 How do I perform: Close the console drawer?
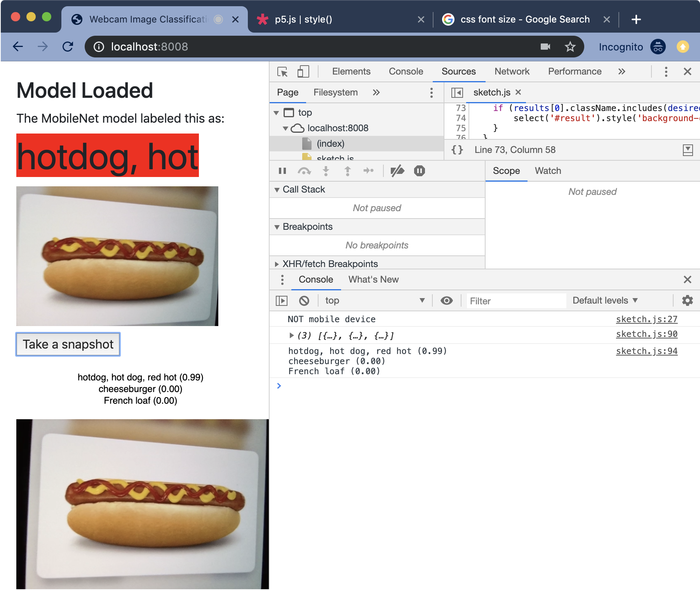pos(687,279)
